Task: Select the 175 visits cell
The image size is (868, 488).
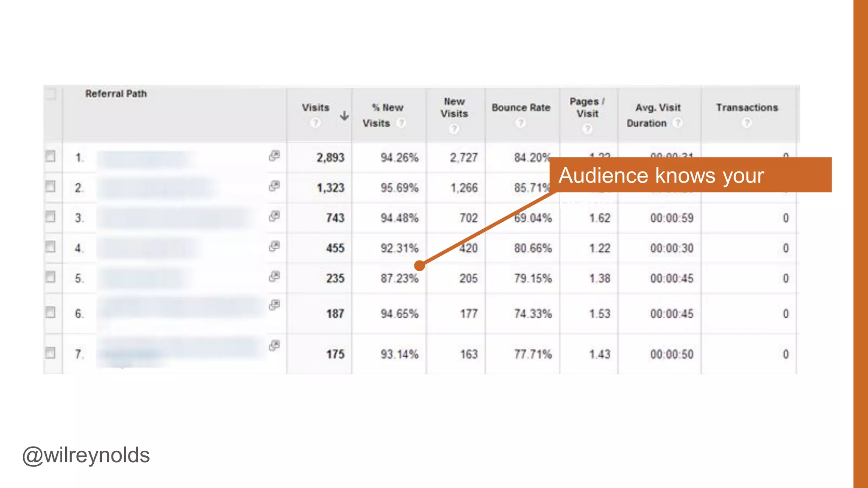Action: click(335, 354)
